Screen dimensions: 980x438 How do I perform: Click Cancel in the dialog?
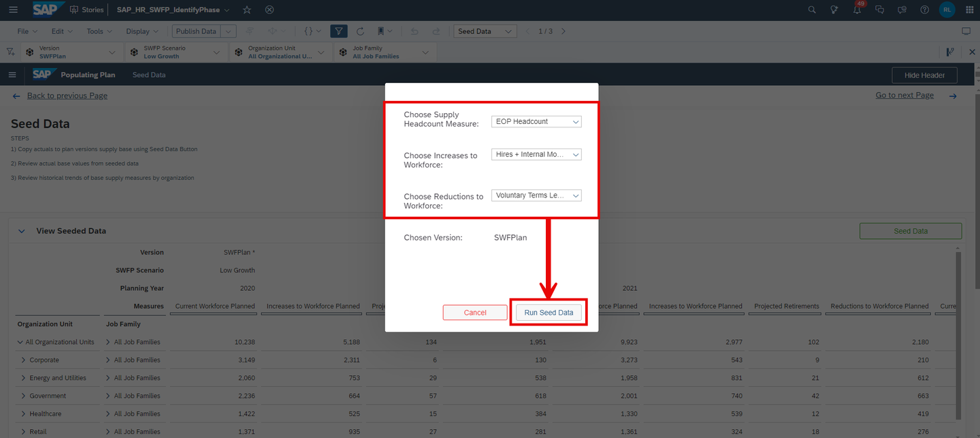click(x=475, y=313)
